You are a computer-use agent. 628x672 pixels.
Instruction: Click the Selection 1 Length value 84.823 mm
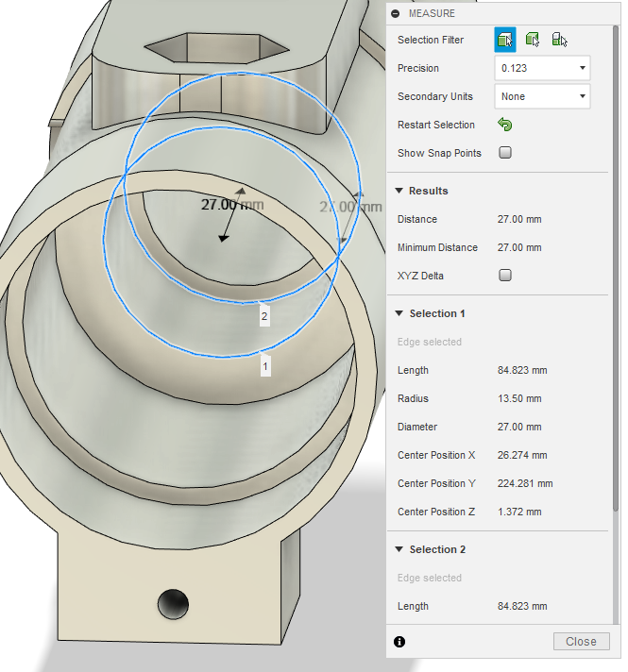pos(522,370)
